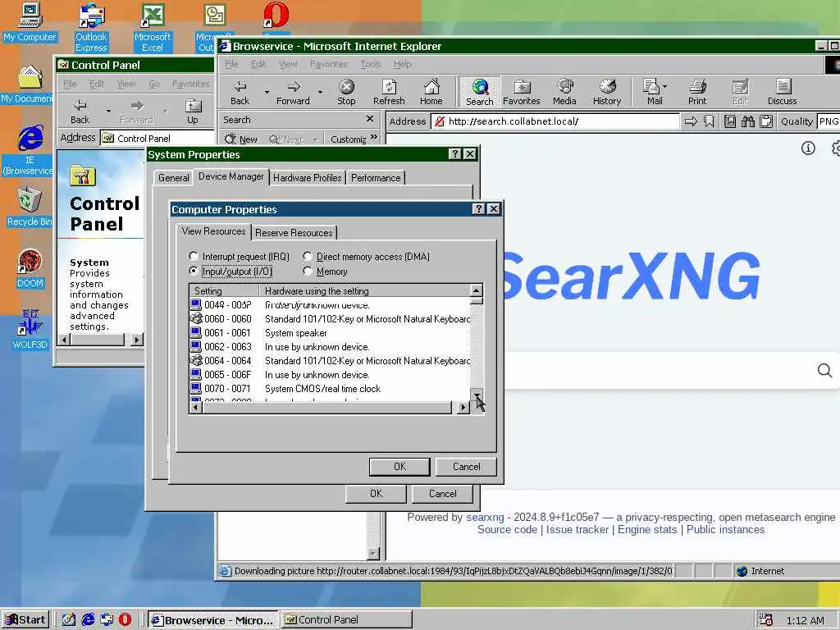Click the Stop icon in IE toolbar
The height and width of the screenshot is (630, 840).
(x=346, y=92)
